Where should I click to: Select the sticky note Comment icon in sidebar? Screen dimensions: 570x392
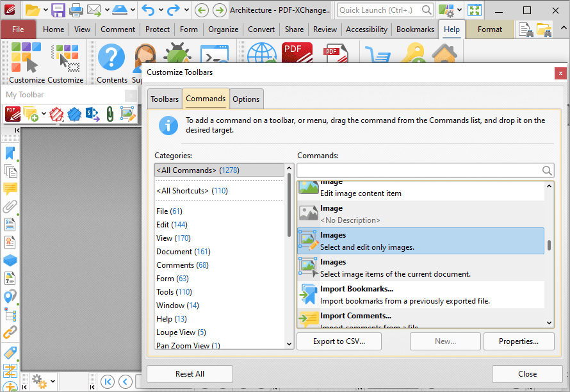pyautogui.click(x=9, y=188)
